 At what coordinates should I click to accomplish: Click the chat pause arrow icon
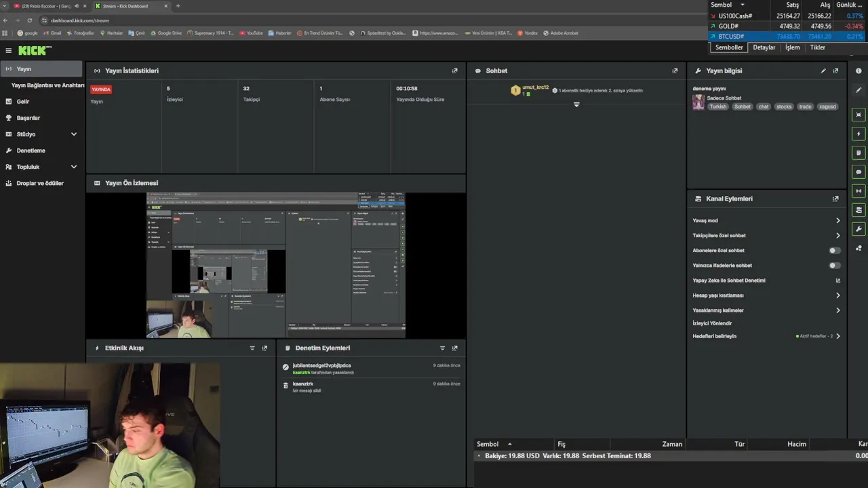coord(576,104)
